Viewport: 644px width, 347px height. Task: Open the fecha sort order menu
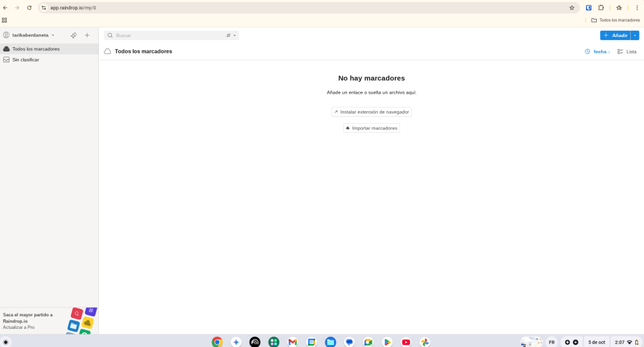point(597,52)
